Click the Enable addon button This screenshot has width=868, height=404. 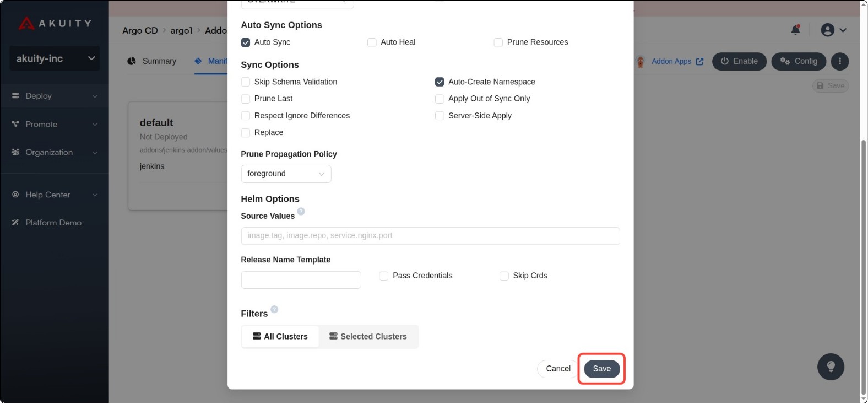click(x=739, y=61)
